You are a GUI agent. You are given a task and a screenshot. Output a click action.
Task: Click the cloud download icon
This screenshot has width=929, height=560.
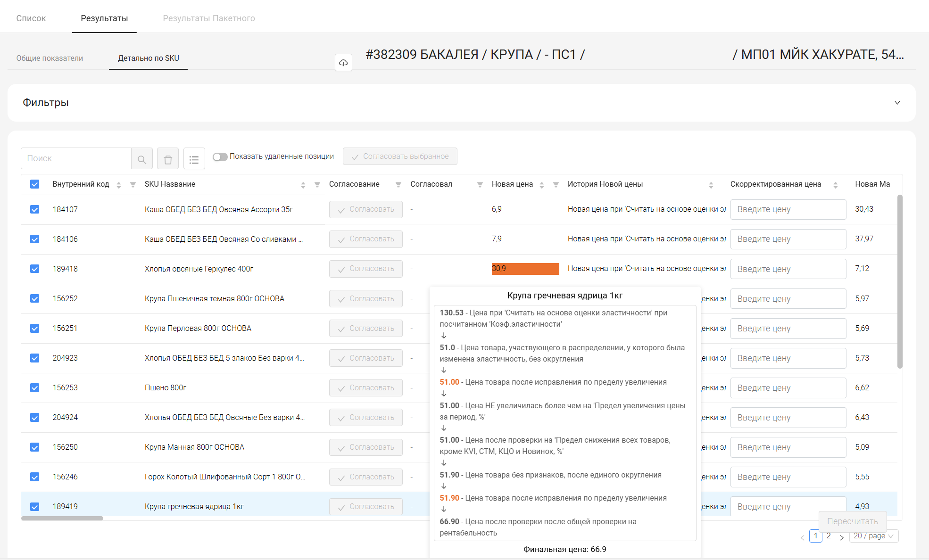pyautogui.click(x=343, y=63)
